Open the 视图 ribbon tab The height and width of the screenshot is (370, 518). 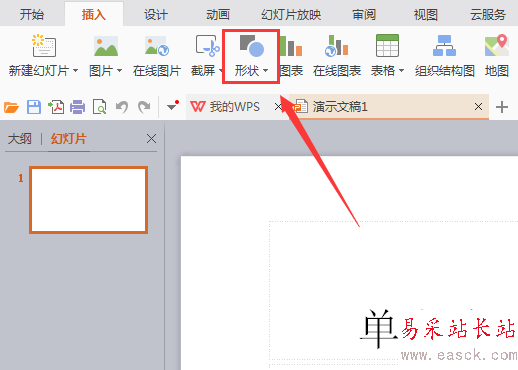pos(426,15)
